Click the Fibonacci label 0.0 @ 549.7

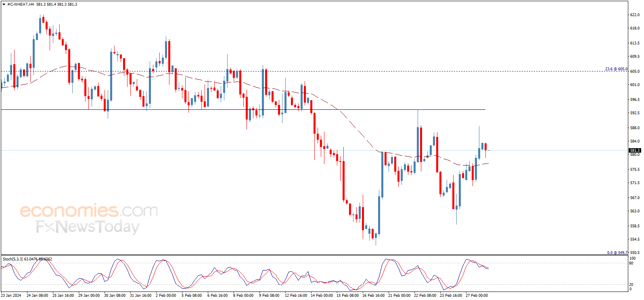pos(617,253)
